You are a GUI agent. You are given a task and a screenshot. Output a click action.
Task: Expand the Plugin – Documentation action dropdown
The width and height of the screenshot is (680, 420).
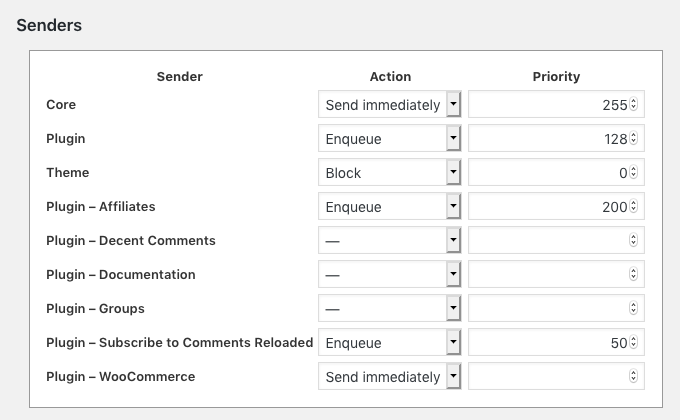389,274
